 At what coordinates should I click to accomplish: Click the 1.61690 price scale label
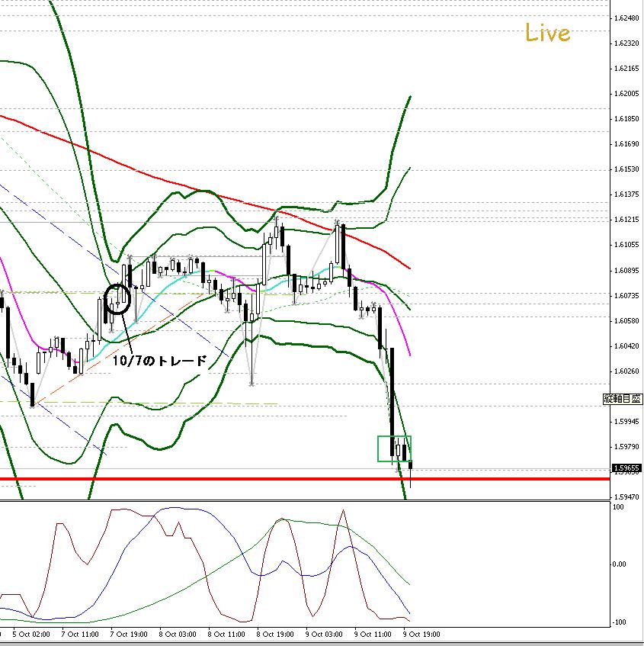[x=626, y=144]
